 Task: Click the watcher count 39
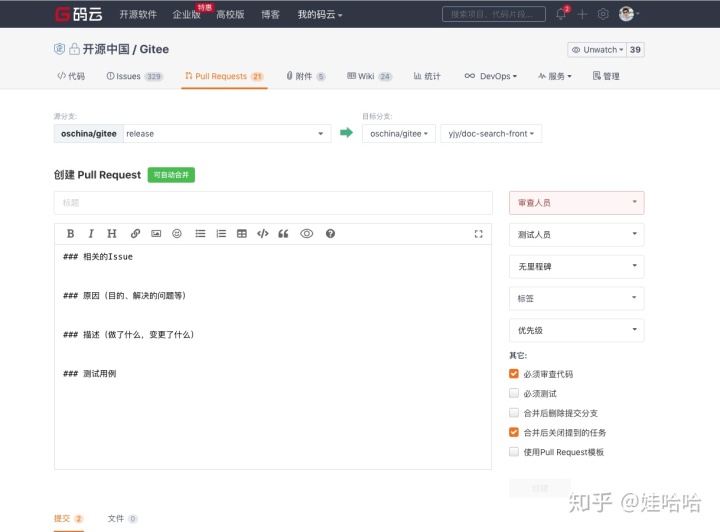pos(635,50)
